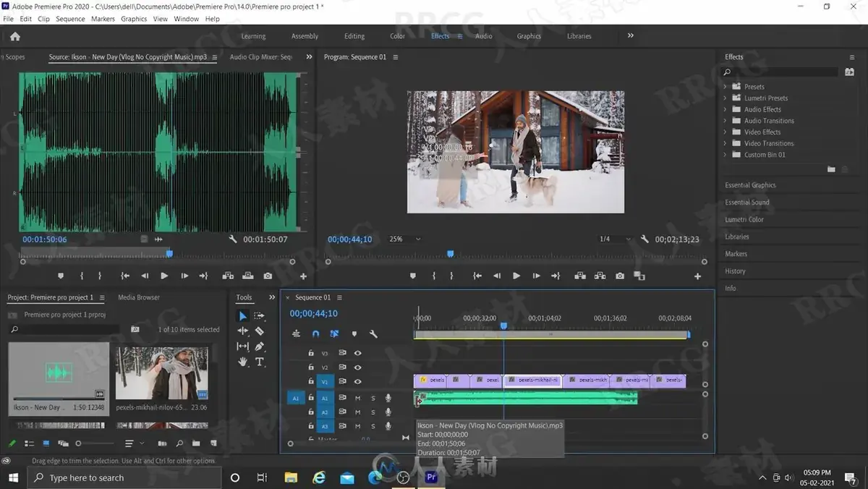The image size is (868, 489).
Task: Open Essential Sound panel
Action: tap(747, 203)
